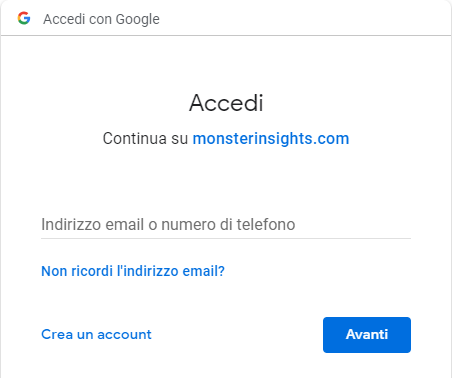Viewport: 452px width, 378px height.
Task: Click the word account in Crea un account
Action: pyautogui.click(x=124, y=334)
